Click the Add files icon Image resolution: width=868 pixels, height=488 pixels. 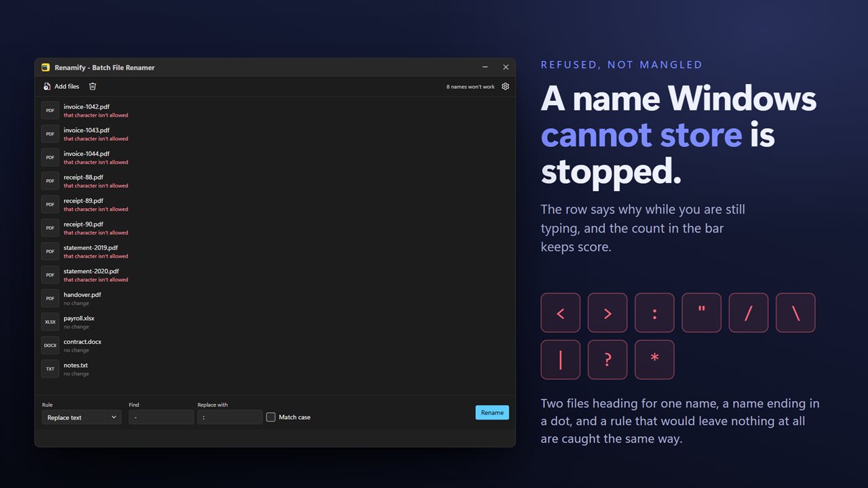pyautogui.click(x=47, y=87)
